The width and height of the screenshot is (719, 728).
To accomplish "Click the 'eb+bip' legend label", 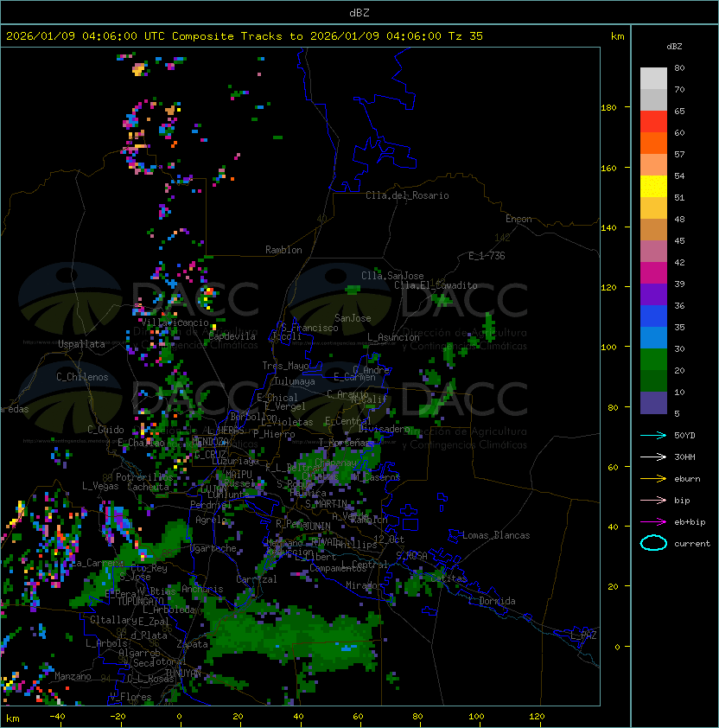I will click(x=690, y=522).
